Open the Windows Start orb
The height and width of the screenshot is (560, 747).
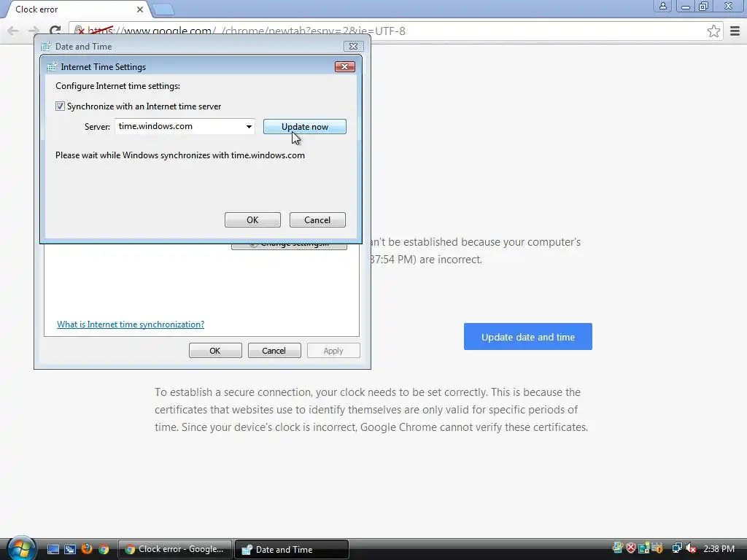coord(21,548)
